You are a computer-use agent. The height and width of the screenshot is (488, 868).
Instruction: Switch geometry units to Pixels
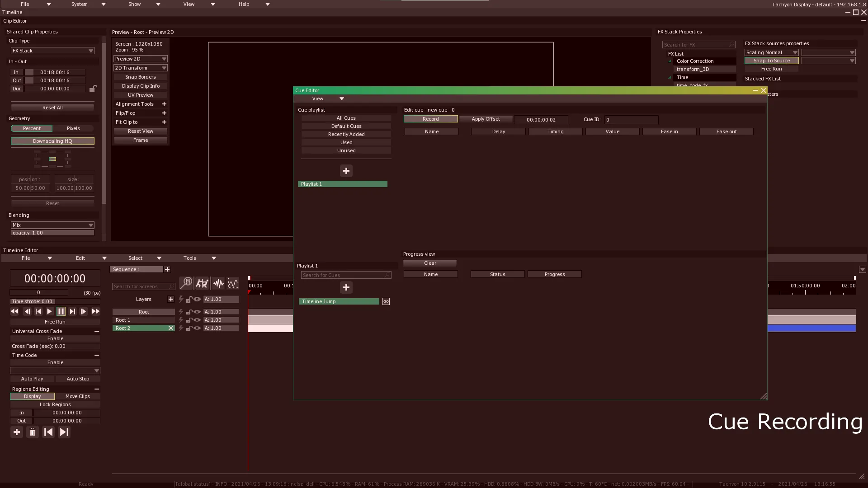pyautogui.click(x=73, y=128)
